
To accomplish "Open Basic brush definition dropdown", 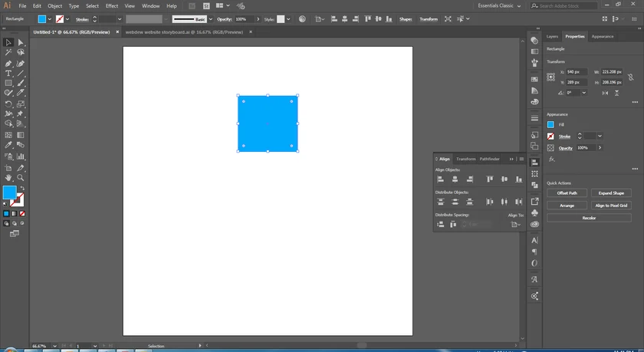I will tap(211, 19).
